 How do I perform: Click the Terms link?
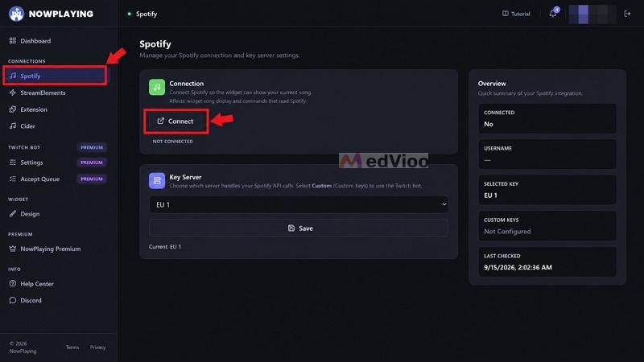click(x=72, y=348)
